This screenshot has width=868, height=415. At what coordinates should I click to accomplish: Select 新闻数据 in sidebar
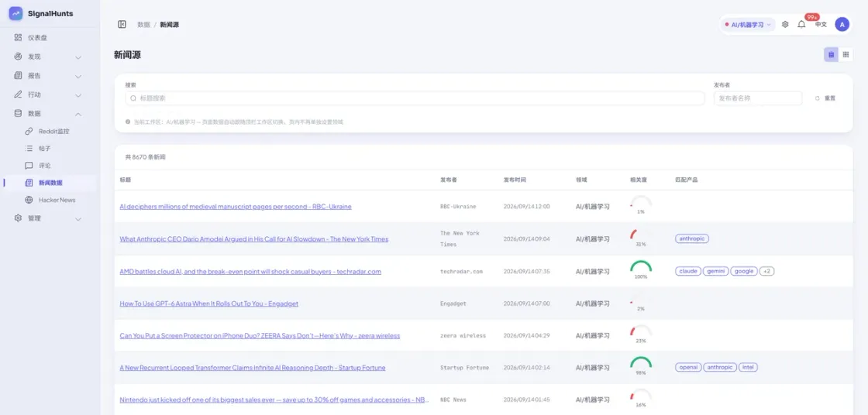tap(50, 183)
